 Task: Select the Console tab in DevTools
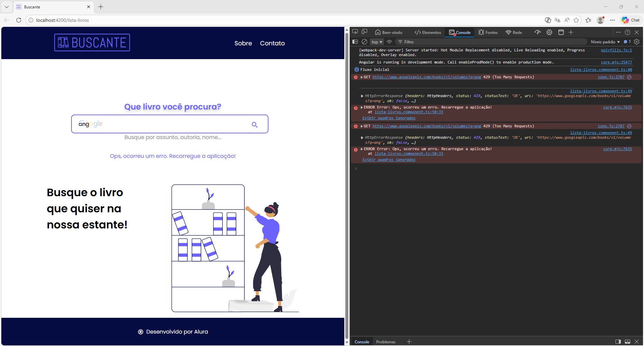coord(460,32)
